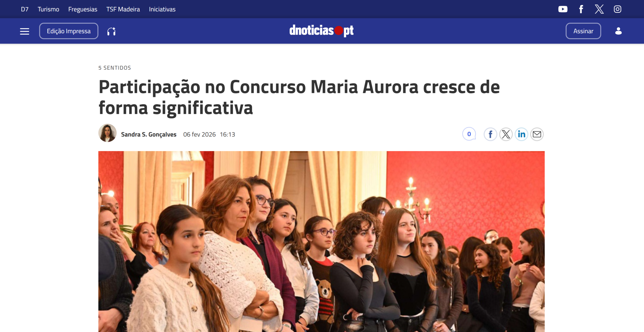Open the user account icon

618,31
